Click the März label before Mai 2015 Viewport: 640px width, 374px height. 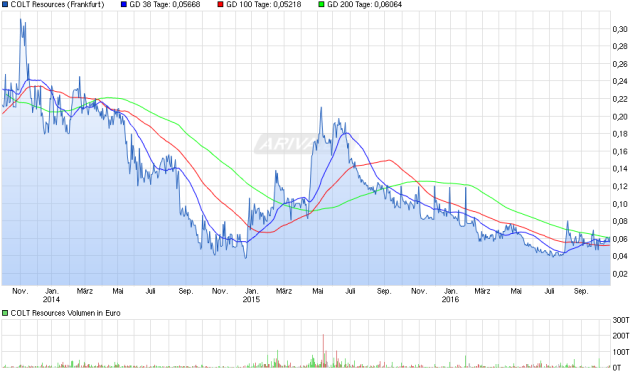pyautogui.click(x=284, y=291)
